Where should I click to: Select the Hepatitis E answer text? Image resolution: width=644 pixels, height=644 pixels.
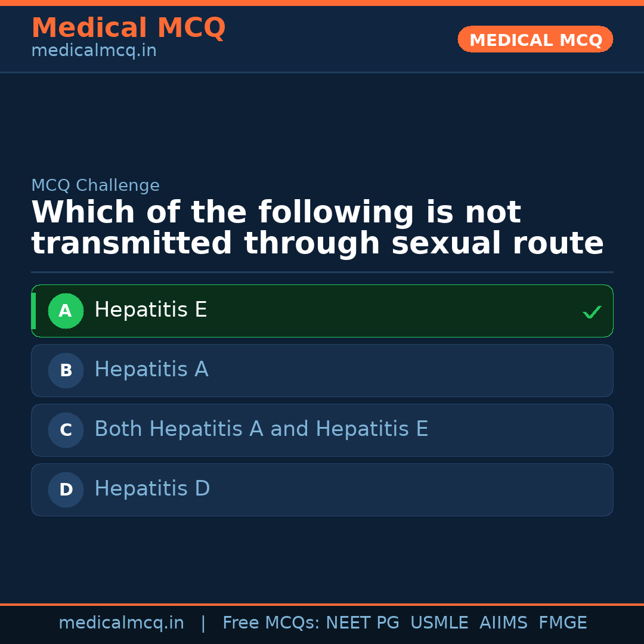(x=151, y=310)
